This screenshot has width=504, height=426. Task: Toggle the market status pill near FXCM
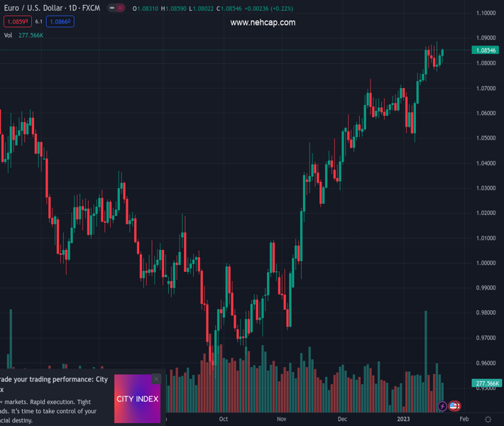point(116,9)
